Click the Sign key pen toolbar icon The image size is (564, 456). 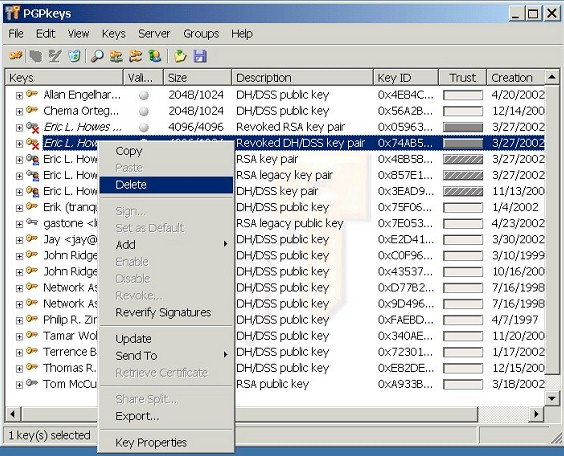55,56
